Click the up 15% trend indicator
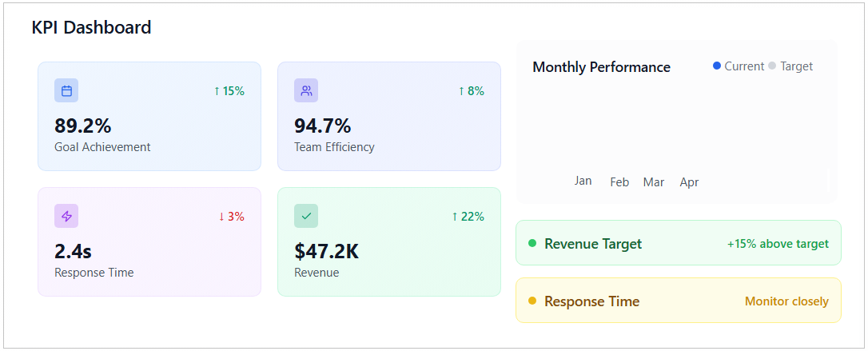 click(x=229, y=91)
